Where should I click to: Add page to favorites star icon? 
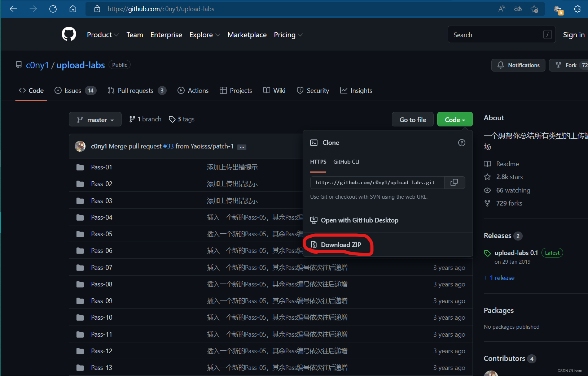534,9
